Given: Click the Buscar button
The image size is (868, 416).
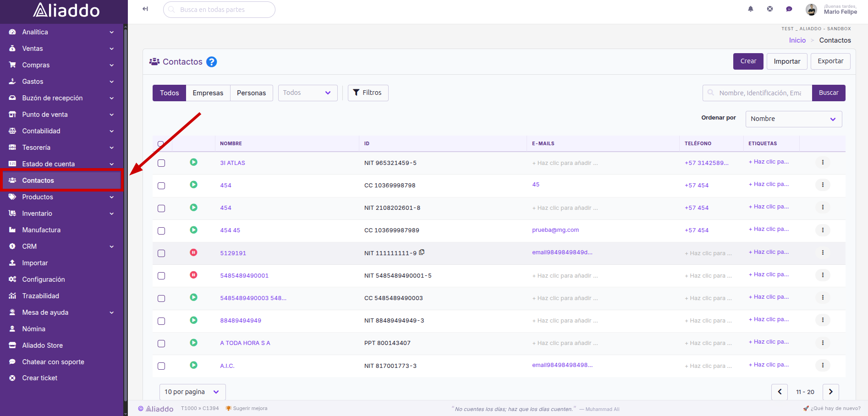Looking at the screenshot, I should (x=829, y=93).
